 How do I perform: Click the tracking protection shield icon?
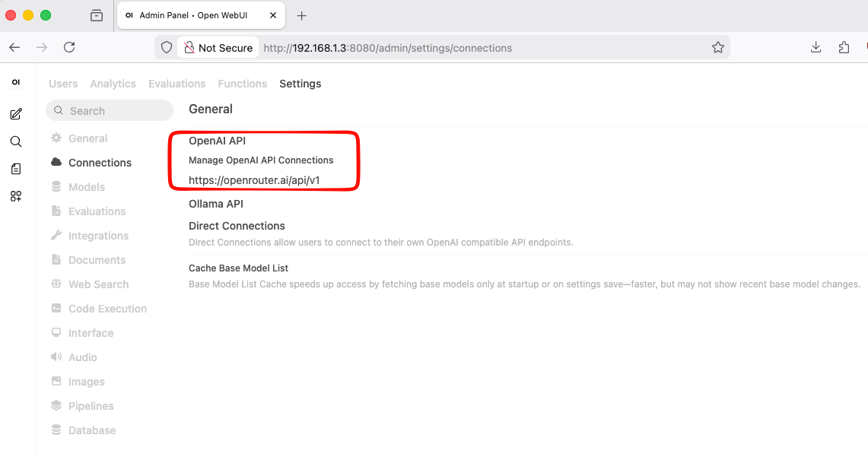tap(167, 48)
